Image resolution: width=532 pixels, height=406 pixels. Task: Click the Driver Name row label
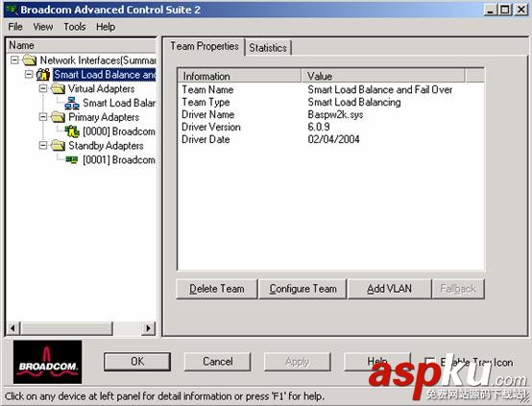click(208, 114)
